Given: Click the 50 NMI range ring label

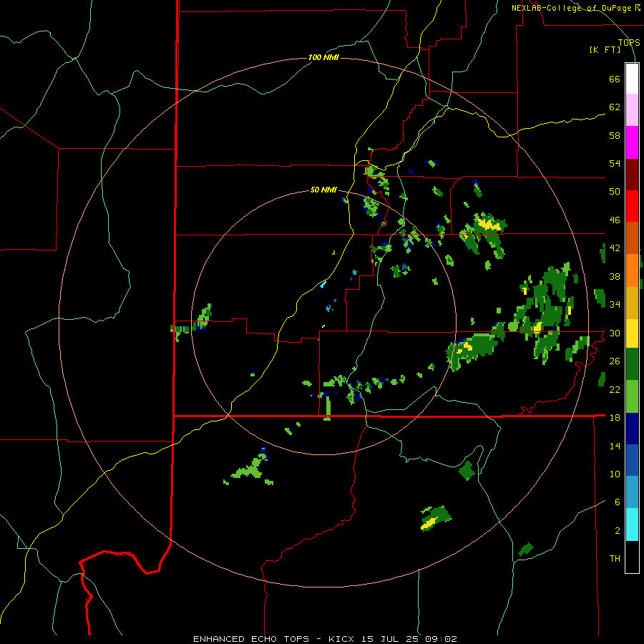Looking at the screenshot, I should 323,190.
